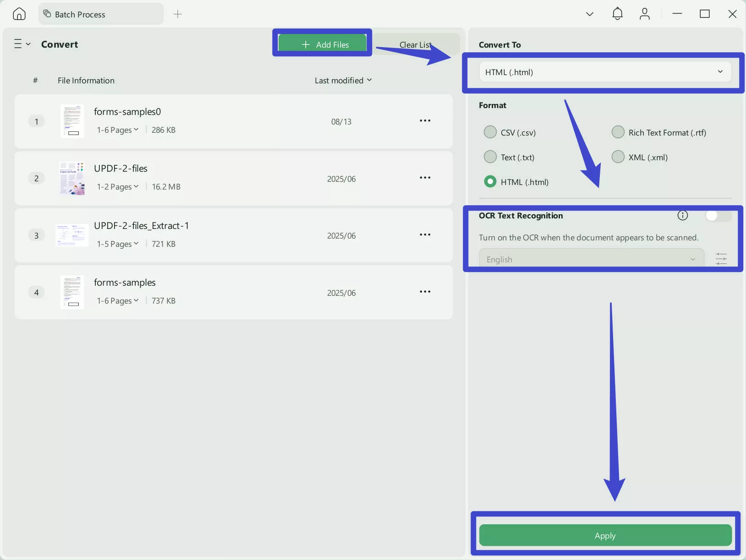
Task: Select the UPDF-2-files thumbnail
Action: tap(72, 178)
